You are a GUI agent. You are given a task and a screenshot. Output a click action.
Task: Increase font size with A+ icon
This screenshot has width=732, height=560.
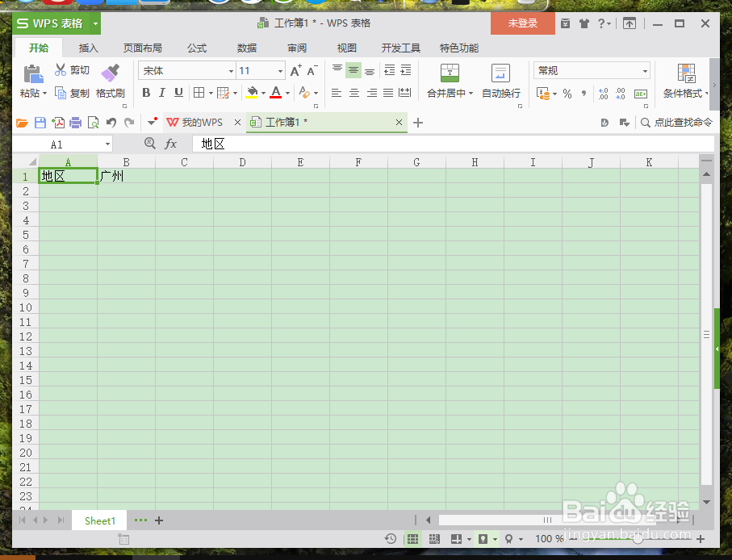pyautogui.click(x=296, y=71)
